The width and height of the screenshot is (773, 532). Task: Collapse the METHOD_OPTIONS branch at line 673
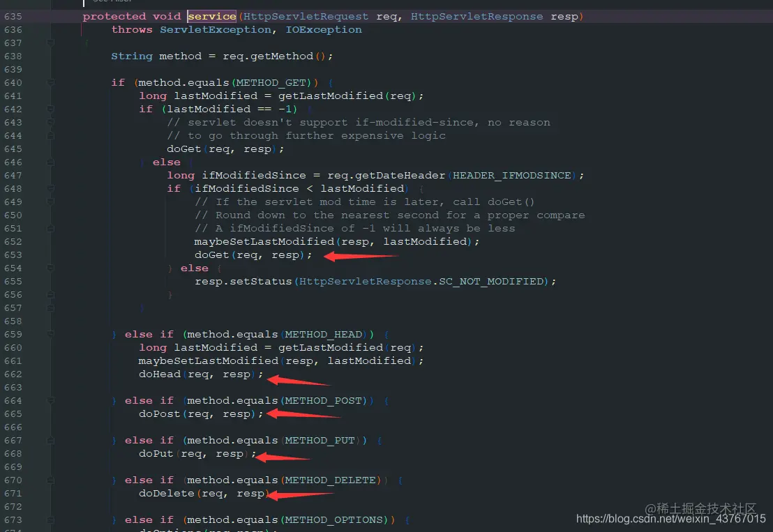pyautogui.click(x=50, y=520)
